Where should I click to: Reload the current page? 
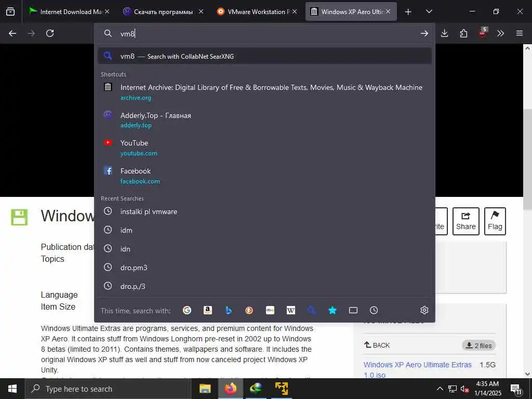(50, 33)
